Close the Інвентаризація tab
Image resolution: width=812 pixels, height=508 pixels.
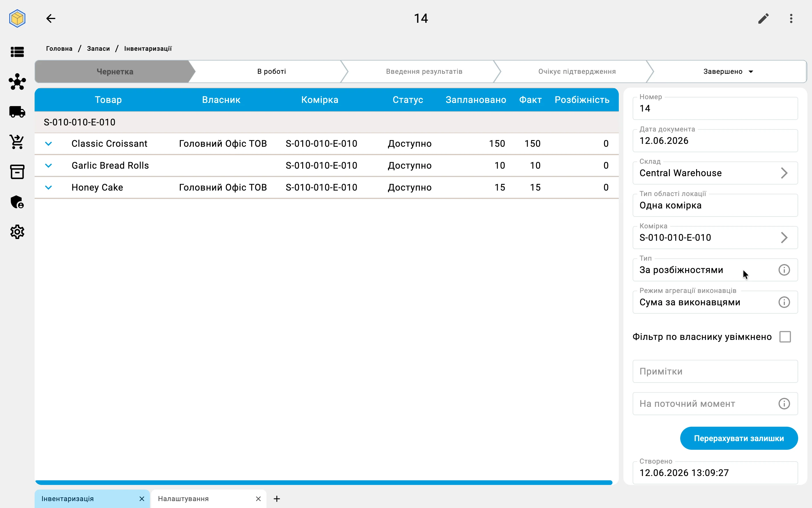click(142, 498)
